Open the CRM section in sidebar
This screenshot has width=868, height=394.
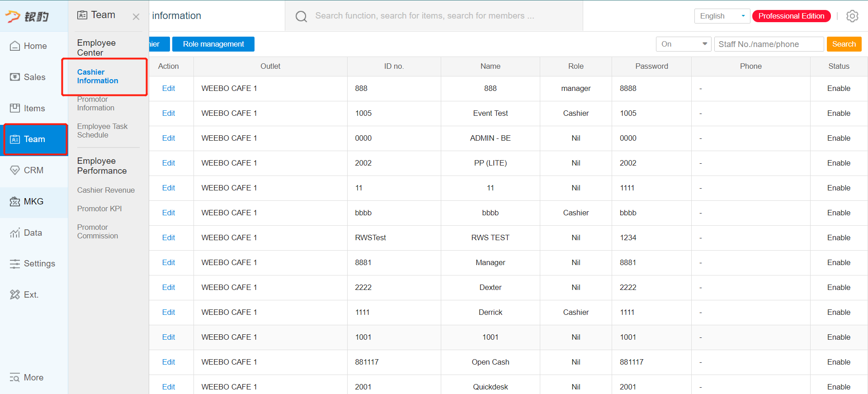pos(34,170)
